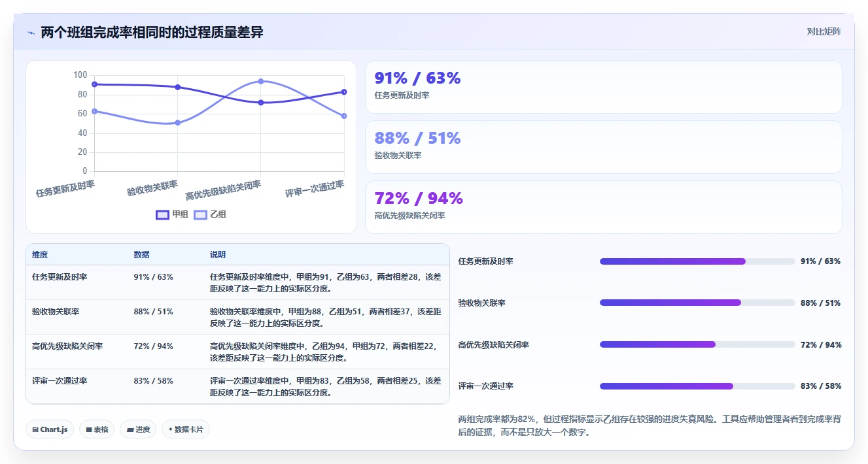The image size is (868, 464).
Task: Click the 88% / 51% value in the table
Action: 153,312
